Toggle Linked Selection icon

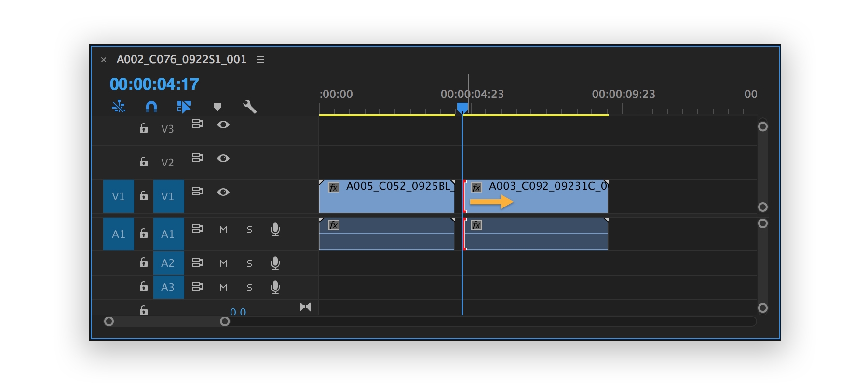184,107
